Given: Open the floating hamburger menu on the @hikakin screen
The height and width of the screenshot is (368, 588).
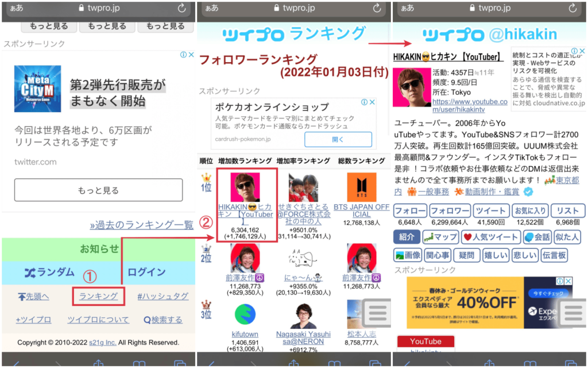Looking at the screenshot, I should 574,312.
